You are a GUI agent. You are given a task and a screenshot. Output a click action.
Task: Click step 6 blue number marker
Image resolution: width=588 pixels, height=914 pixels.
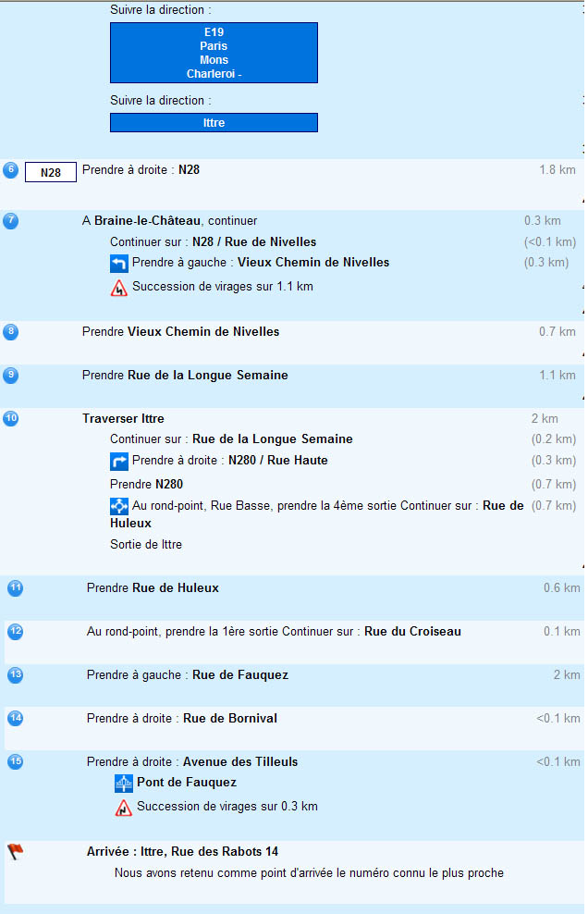[x=10, y=170]
